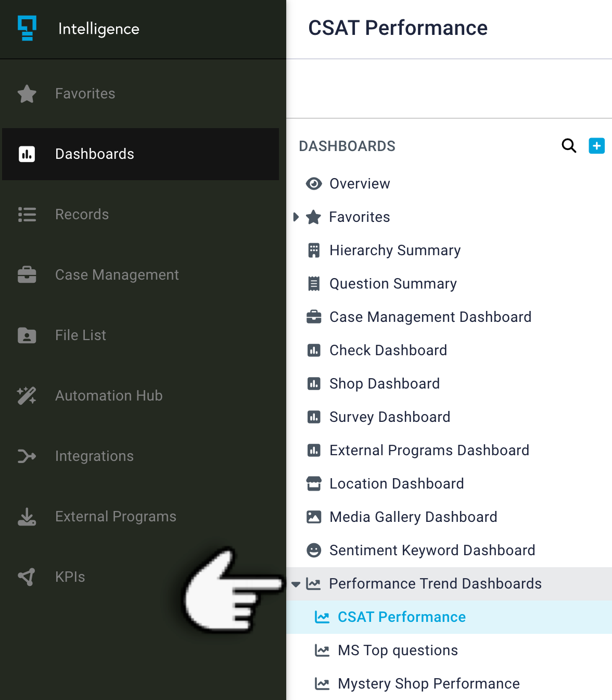Open the Overview dashboard

pos(359,184)
